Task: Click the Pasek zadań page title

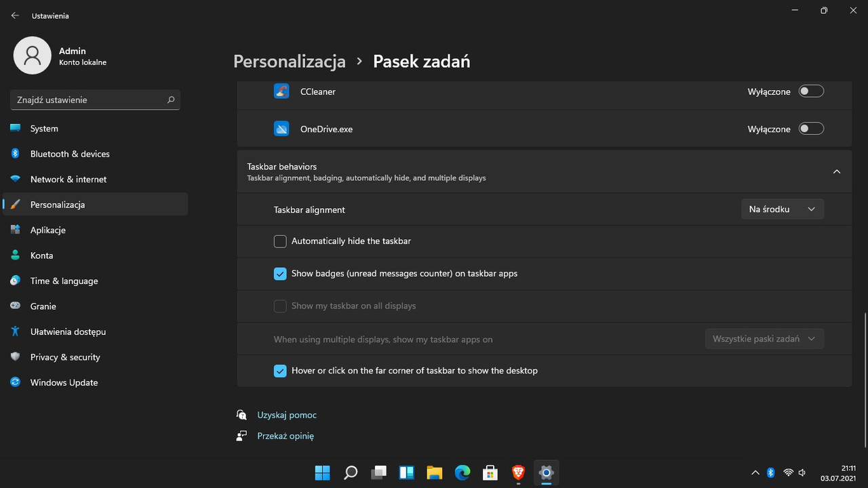Action: click(422, 62)
